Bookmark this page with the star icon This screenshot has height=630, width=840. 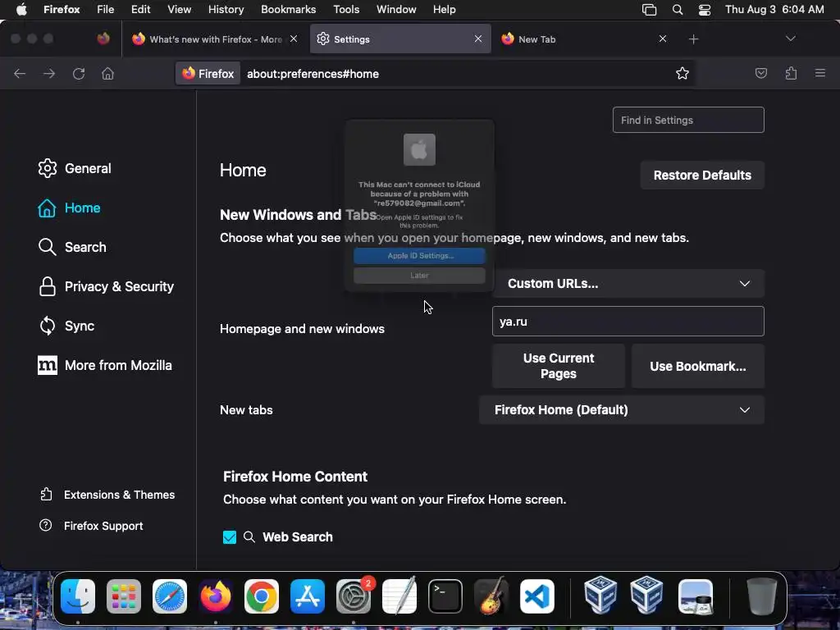[x=682, y=73]
